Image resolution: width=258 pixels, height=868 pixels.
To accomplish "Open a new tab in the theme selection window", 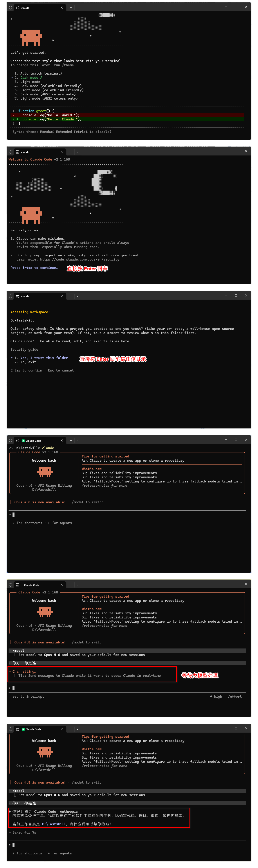I will pos(71,7).
